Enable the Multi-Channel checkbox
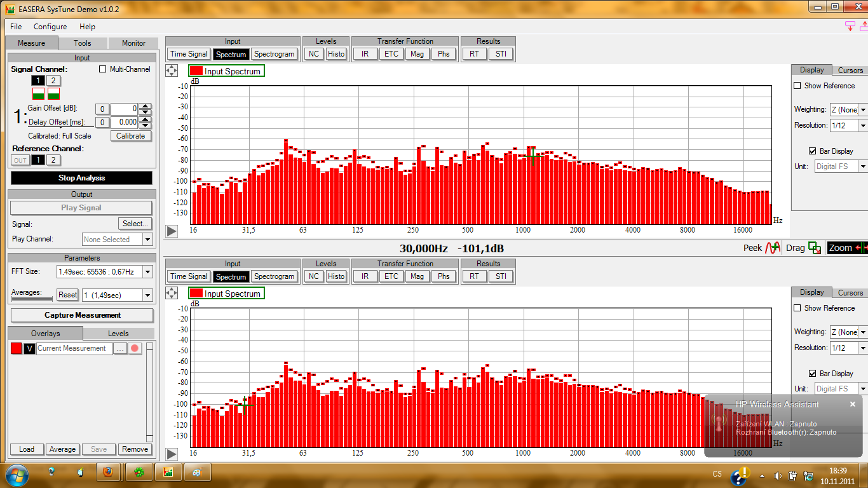 pyautogui.click(x=103, y=69)
